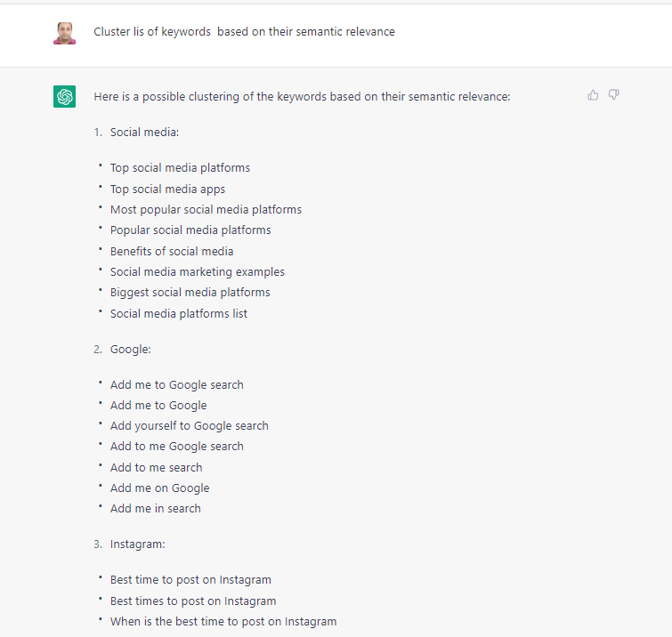672x637 pixels.
Task: Select the "Social media:" cluster heading
Action: click(144, 133)
